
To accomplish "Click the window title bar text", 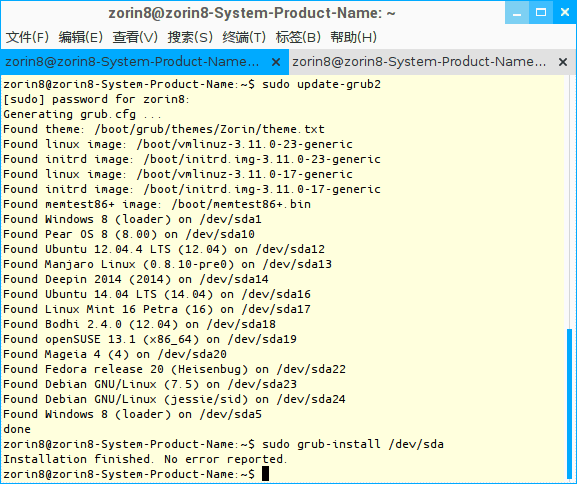I will pos(252,13).
